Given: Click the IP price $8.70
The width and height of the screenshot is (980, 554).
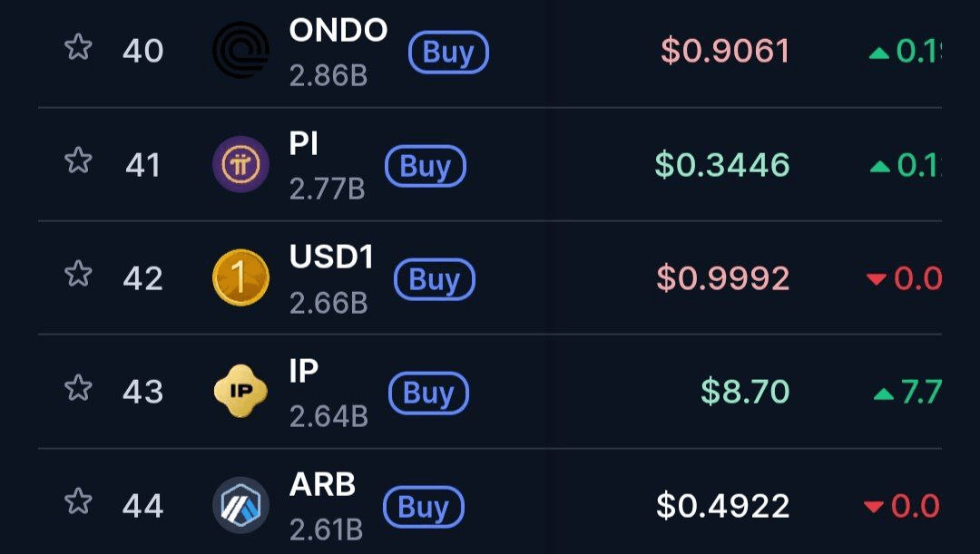Looking at the screenshot, I should tap(745, 392).
